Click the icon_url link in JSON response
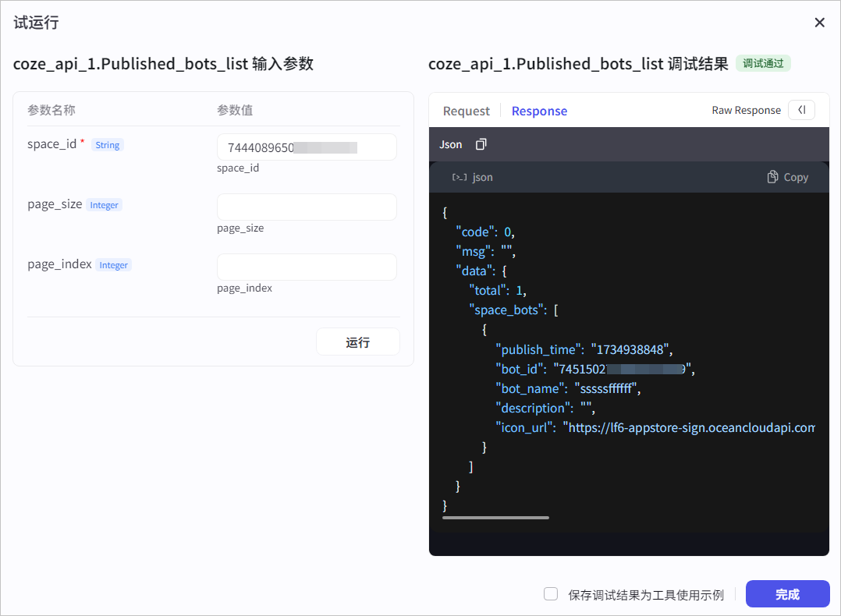The width and height of the screenshot is (841, 616). click(691, 427)
